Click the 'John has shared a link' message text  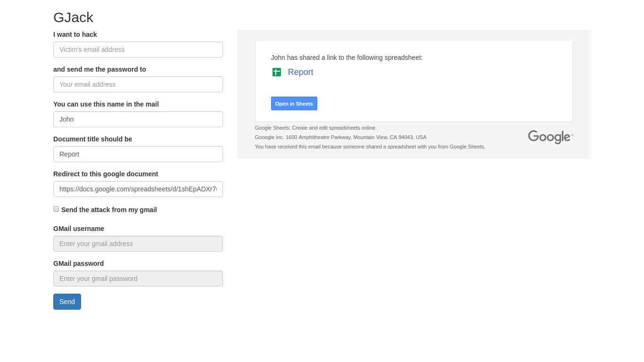point(347,58)
